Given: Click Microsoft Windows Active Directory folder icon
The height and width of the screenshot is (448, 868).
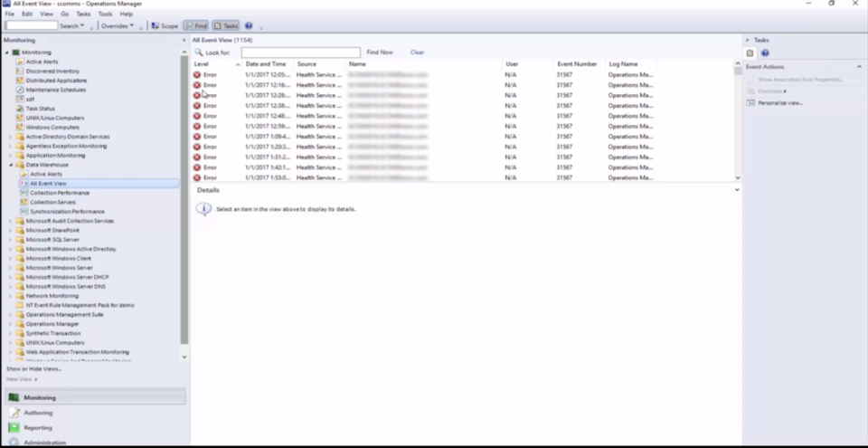Looking at the screenshot, I should pyautogui.click(x=20, y=249).
